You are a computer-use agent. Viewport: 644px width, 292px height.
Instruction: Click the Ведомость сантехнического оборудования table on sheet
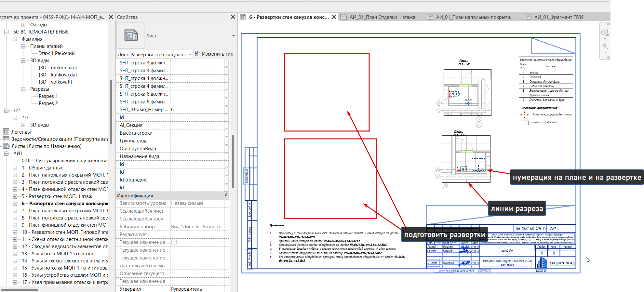pos(546,79)
